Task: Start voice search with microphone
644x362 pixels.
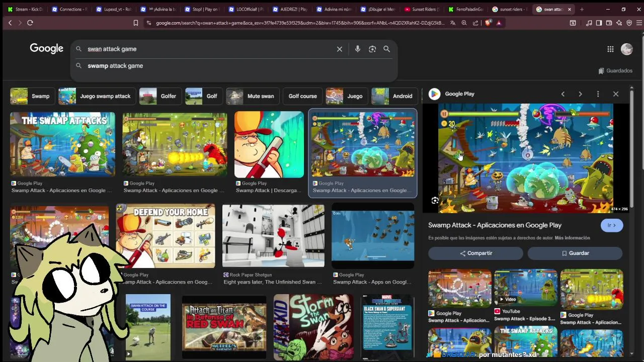Action: click(x=358, y=49)
